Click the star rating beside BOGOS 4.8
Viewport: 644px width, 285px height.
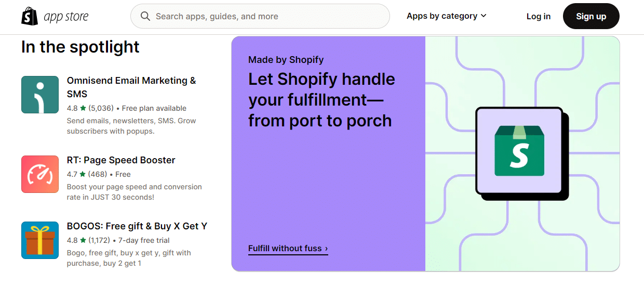pos(83,240)
